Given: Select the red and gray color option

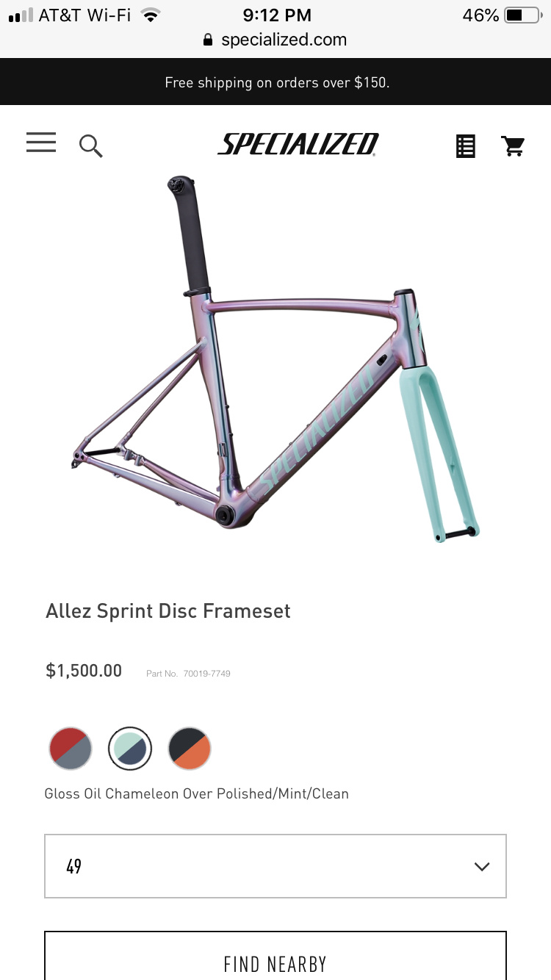Looking at the screenshot, I should click(71, 749).
